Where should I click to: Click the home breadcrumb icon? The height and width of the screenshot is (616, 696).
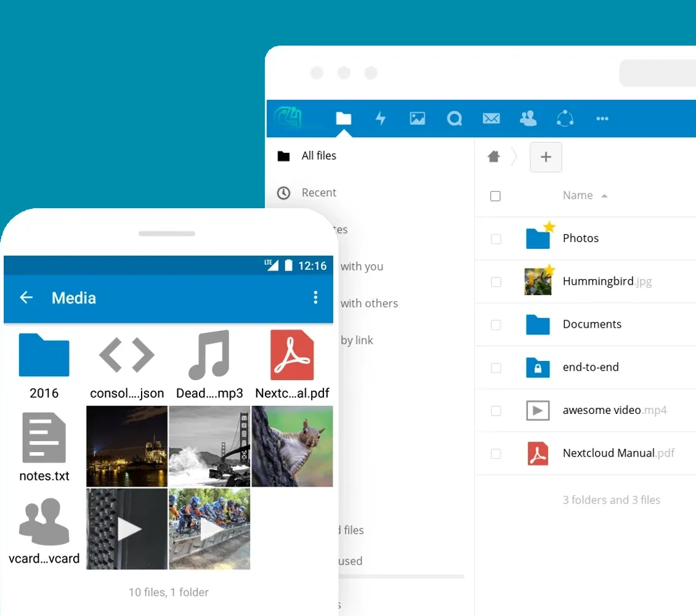pyautogui.click(x=493, y=157)
